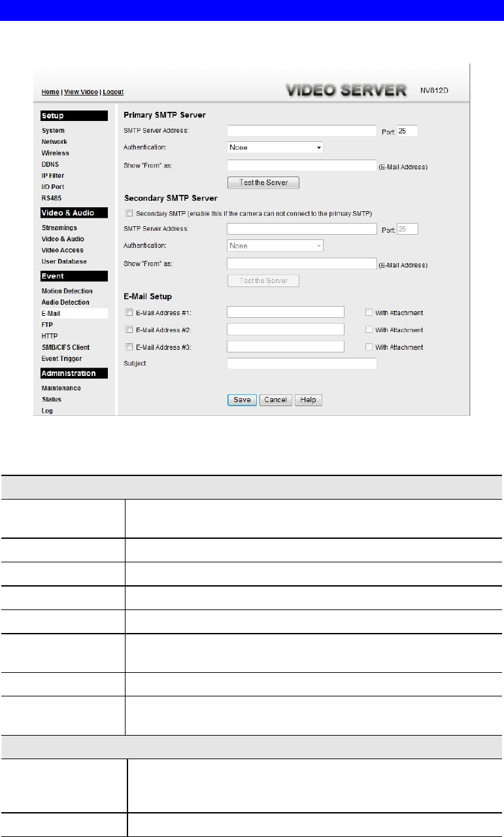This screenshot has height=837, width=504.
Task: Open Video Access page
Action: tap(62, 250)
